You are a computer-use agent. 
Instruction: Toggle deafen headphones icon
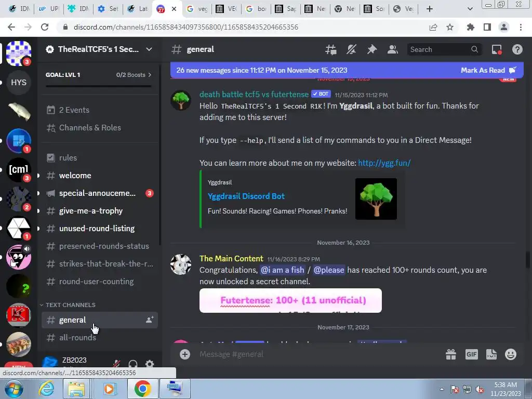(x=133, y=364)
